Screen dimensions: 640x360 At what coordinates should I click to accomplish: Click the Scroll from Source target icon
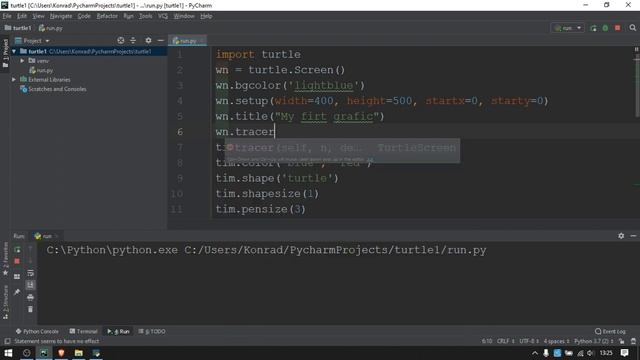tap(121, 40)
